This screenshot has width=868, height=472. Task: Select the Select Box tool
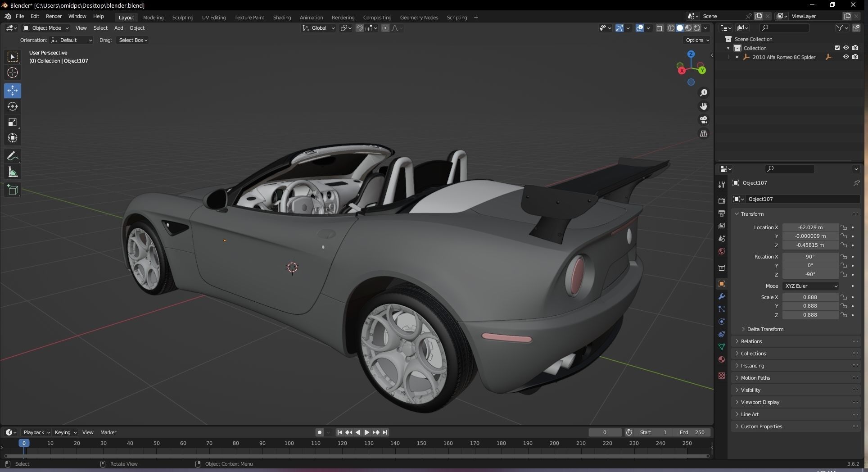[x=13, y=57]
